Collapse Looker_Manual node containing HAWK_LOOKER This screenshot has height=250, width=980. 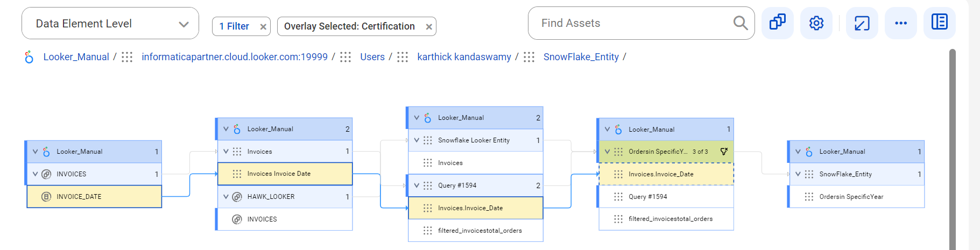226,129
